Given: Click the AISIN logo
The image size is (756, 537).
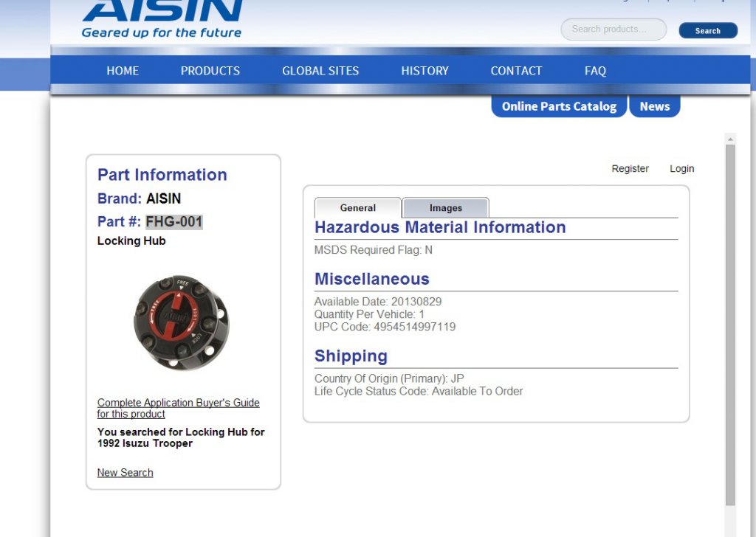Looking at the screenshot, I should coord(163,10).
